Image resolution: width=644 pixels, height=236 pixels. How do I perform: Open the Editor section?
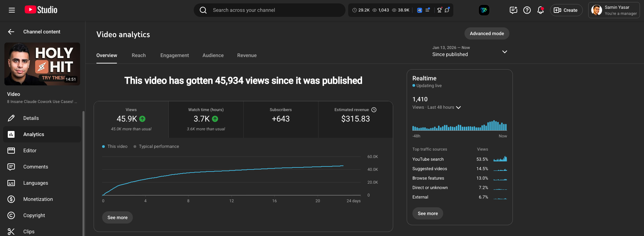(42, 151)
